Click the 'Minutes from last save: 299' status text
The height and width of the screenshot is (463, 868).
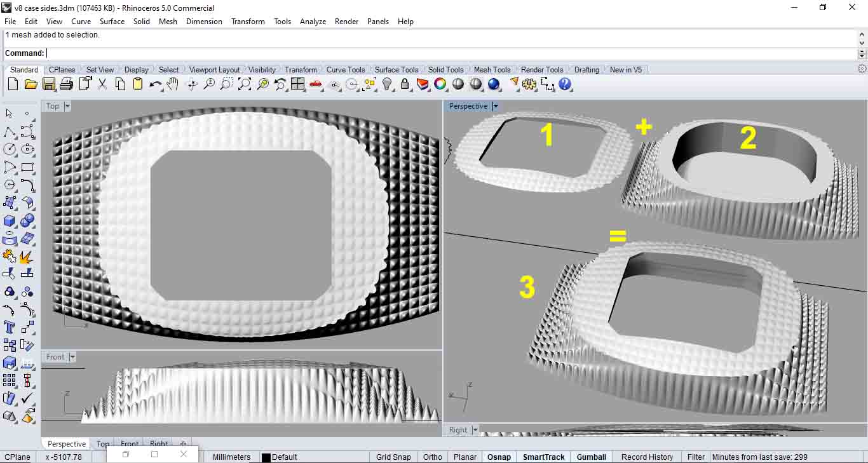[x=760, y=457]
